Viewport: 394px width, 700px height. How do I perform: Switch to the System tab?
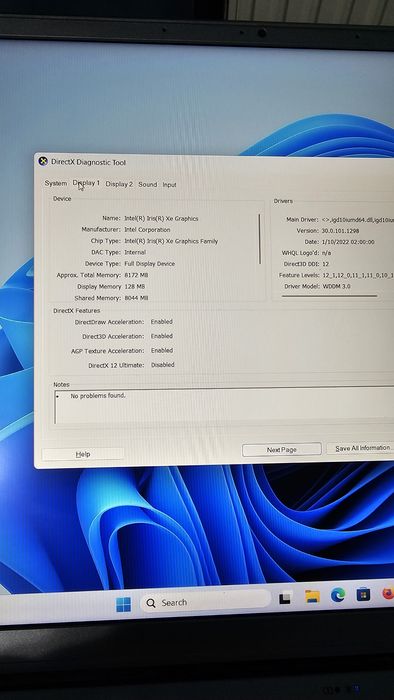(x=56, y=183)
